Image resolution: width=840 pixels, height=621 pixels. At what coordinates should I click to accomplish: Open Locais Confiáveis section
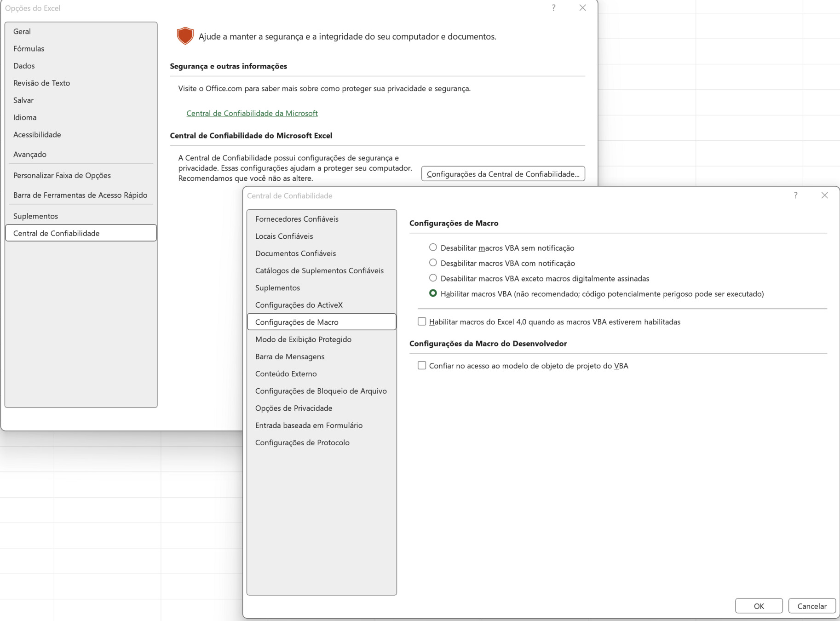pyautogui.click(x=322, y=236)
